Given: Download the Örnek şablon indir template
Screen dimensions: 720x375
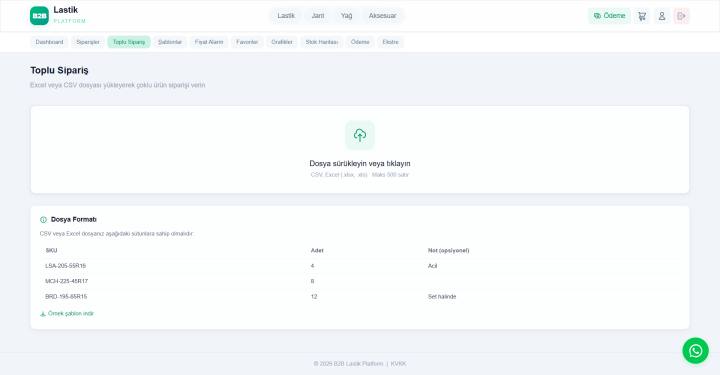Looking at the screenshot, I should pyautogui.click(x=67, y=314).
